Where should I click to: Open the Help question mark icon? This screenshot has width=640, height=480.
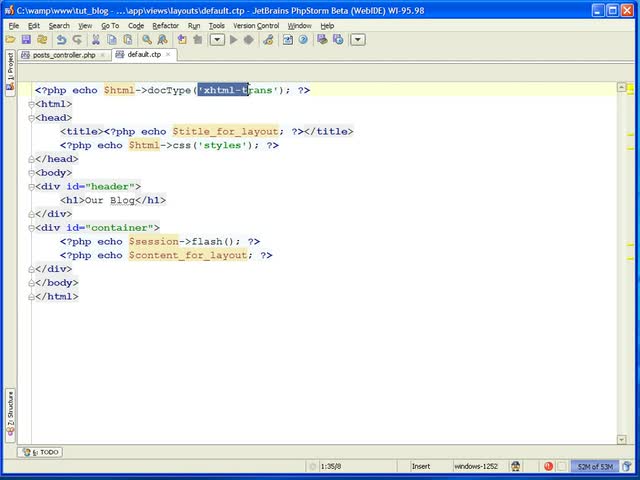point(303,40)
